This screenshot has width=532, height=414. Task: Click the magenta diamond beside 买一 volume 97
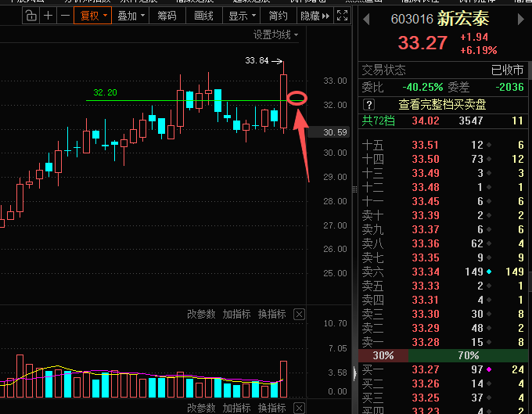pos(489,369)
